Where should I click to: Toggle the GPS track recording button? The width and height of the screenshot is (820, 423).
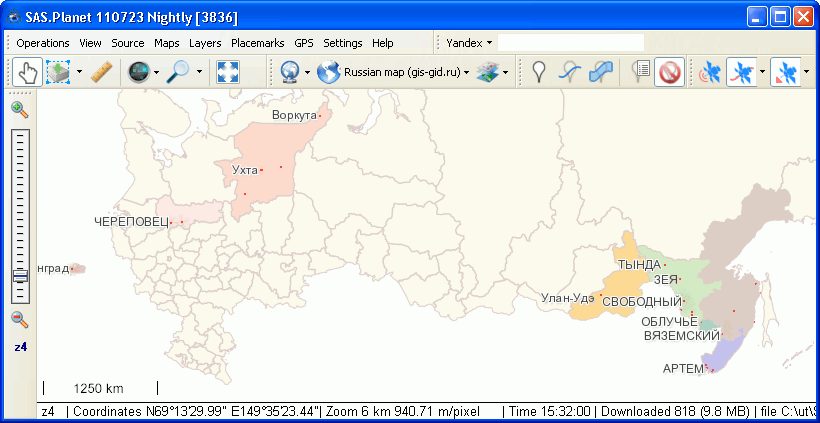point(741,72)
